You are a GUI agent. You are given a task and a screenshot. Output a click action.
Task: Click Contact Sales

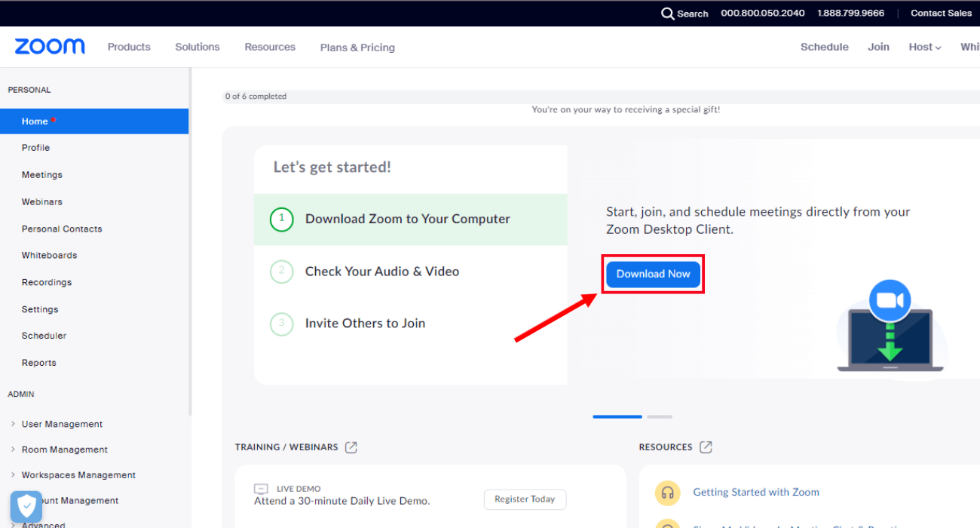coord(941,14)
